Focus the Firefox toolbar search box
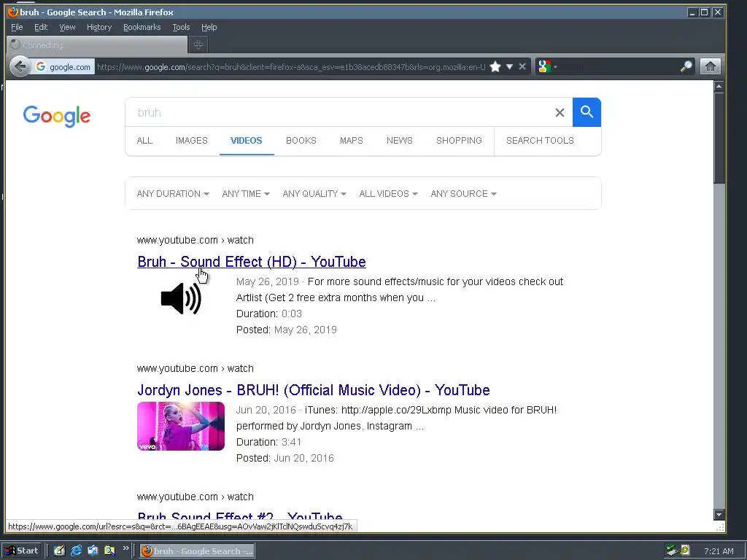The image size is (747, 560). 619,66
